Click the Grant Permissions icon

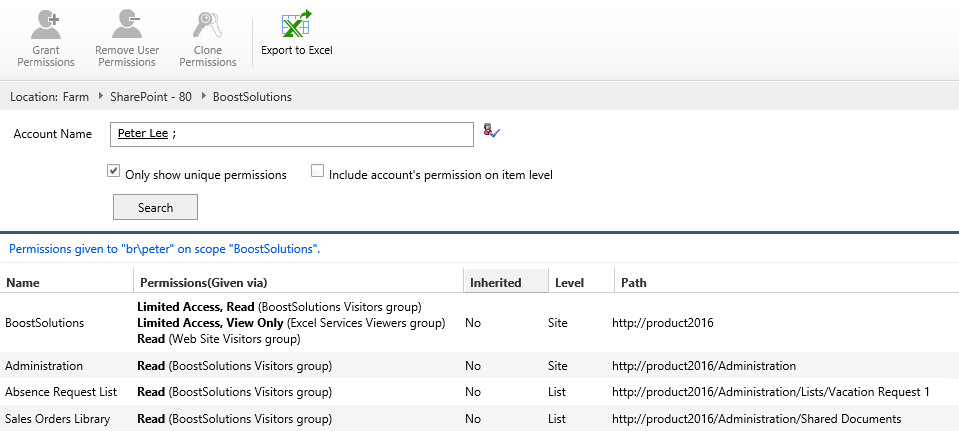coord(46,24)
